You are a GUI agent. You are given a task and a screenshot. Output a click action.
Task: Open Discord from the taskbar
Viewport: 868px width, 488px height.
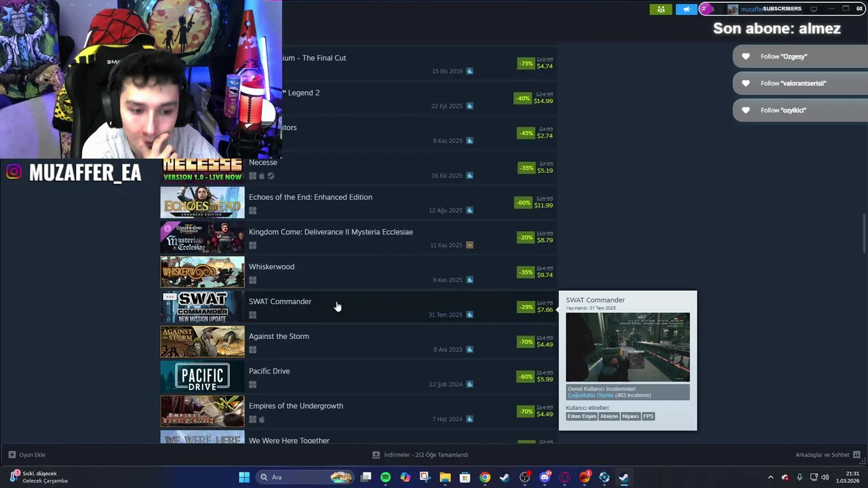tap(545, 477)
